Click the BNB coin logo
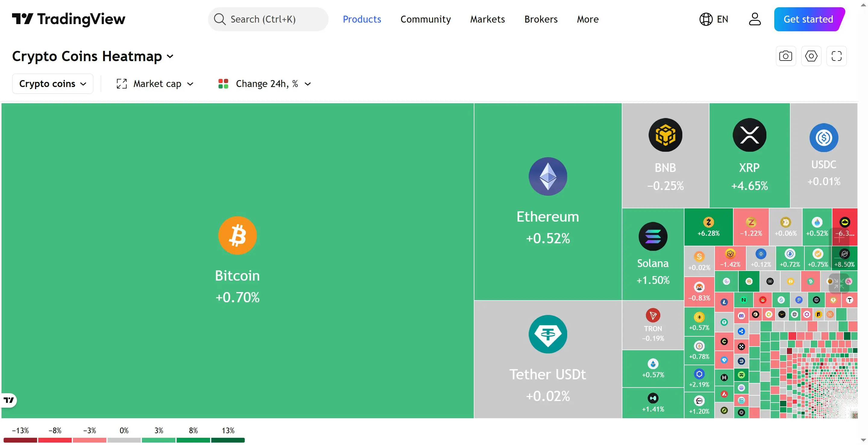 tap(665, 135)
